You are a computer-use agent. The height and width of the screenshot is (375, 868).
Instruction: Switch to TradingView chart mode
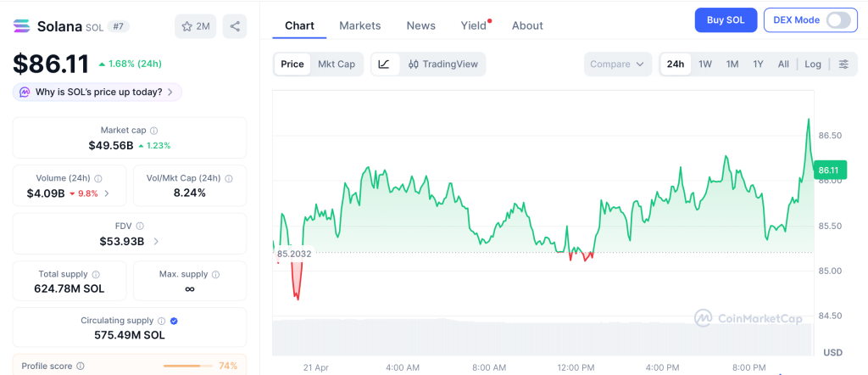442,64
